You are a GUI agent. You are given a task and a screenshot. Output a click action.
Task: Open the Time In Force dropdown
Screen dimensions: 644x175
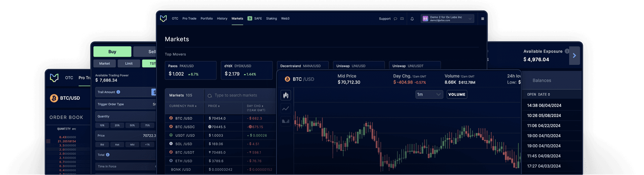126,166
